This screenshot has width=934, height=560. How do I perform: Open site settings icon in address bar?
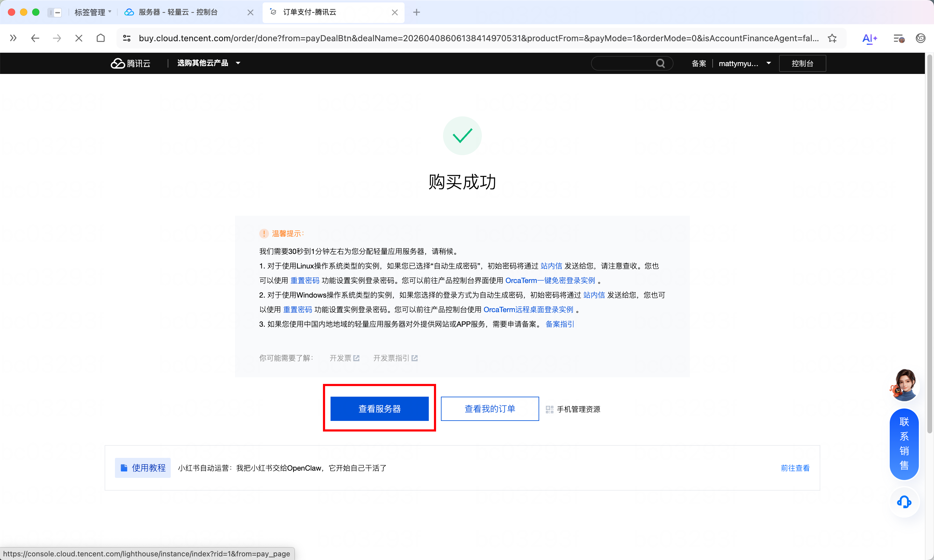tap(127, 38)
